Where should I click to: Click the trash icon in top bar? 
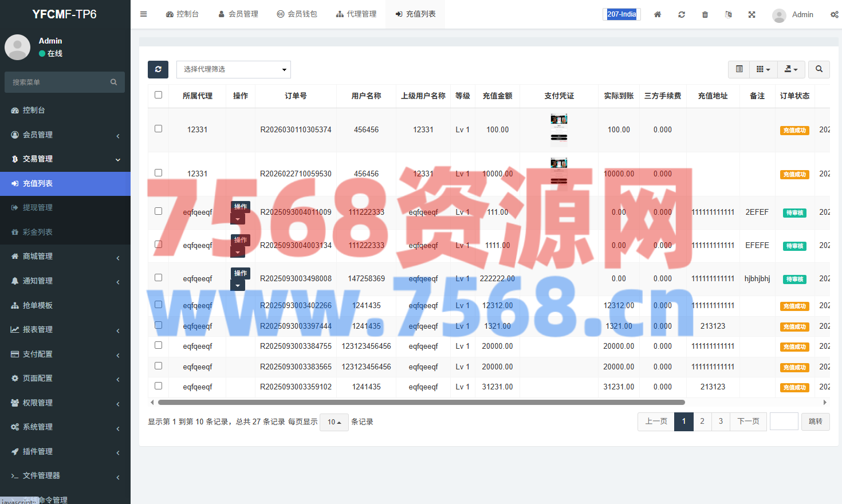(x=705, y=14)
